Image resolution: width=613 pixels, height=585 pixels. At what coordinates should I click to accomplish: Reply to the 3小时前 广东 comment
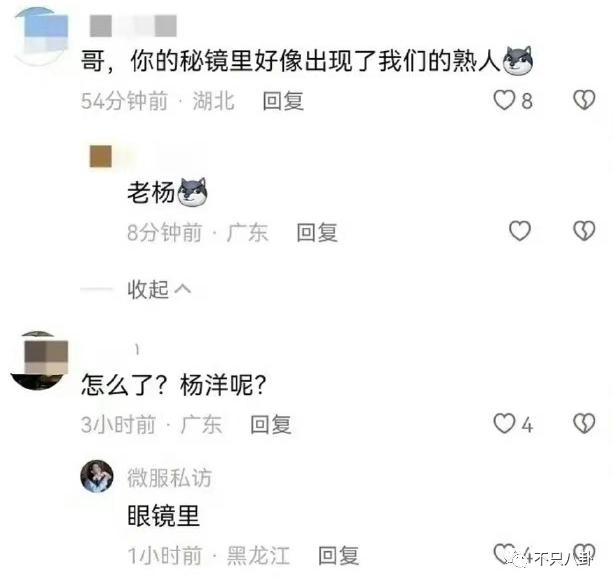pos(271,424)
